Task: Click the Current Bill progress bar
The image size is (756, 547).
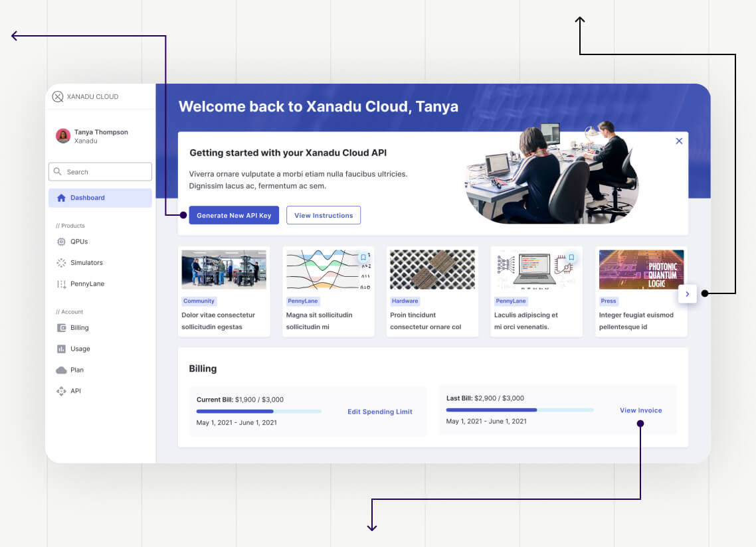Action: [259, 412]
